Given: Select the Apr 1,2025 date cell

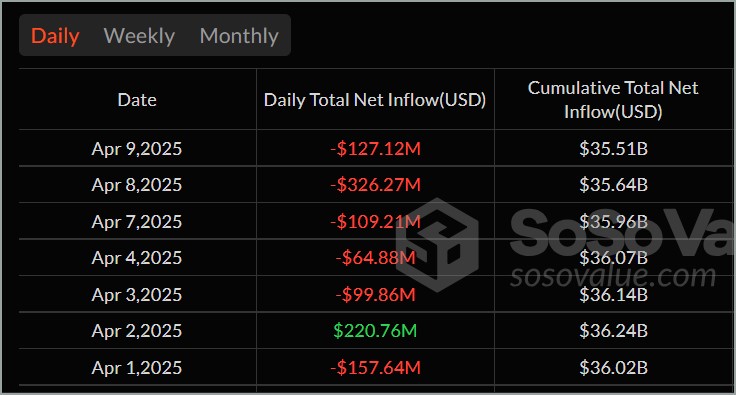Looking at the screenshot, I should tap(137, 367).
